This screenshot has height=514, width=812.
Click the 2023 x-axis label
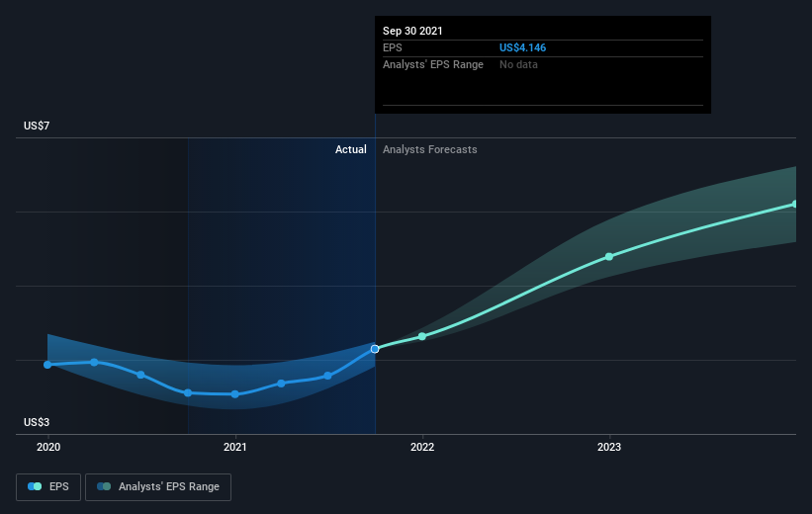[609, 447]
